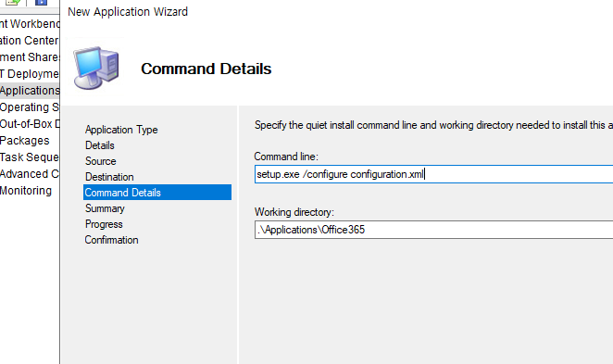Open Operating Systems tree node
Image resolution: width=613 pixels, height=364 pixels.
[30, 107]
